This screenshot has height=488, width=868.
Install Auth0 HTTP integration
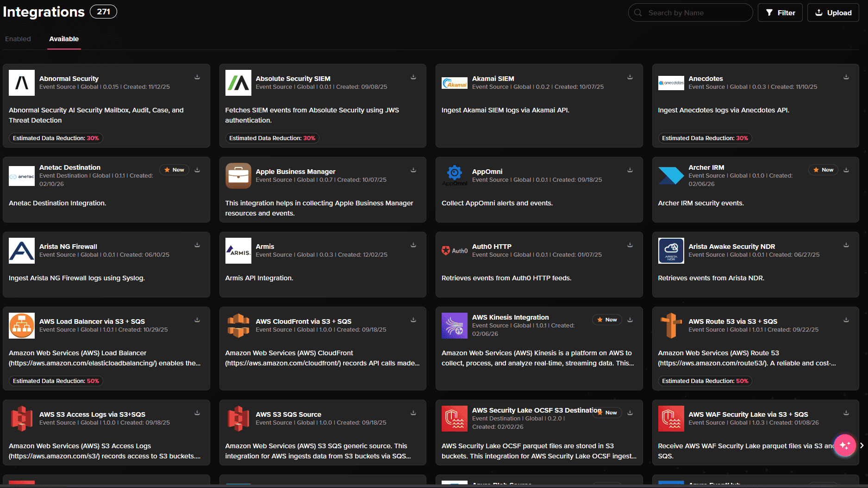630,245
